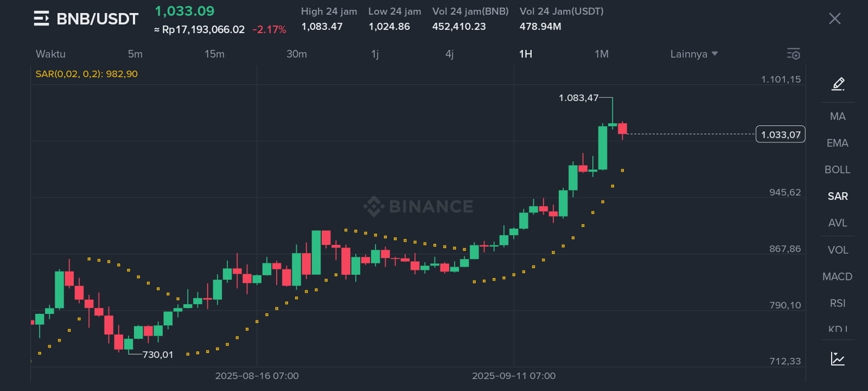Select the Waktu line view
This screenshot has height=391, width=868.
click(50, 54)
